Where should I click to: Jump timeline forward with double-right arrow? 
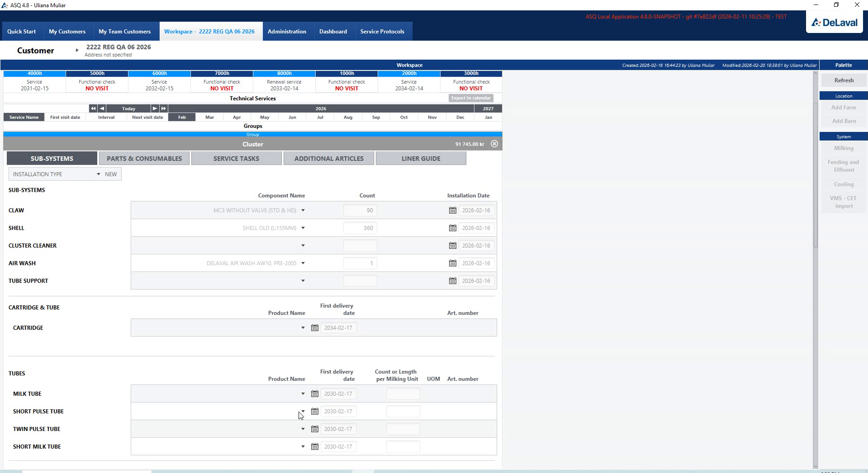click(x=163, y=109)
